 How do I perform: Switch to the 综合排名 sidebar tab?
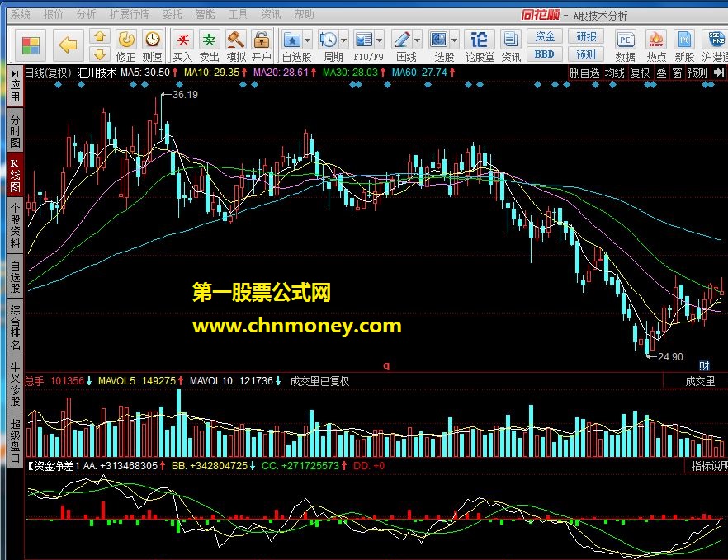tap(16, 327)
